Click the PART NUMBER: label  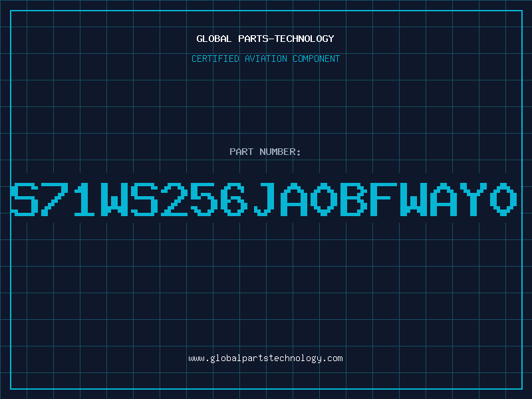pos(265,152)
